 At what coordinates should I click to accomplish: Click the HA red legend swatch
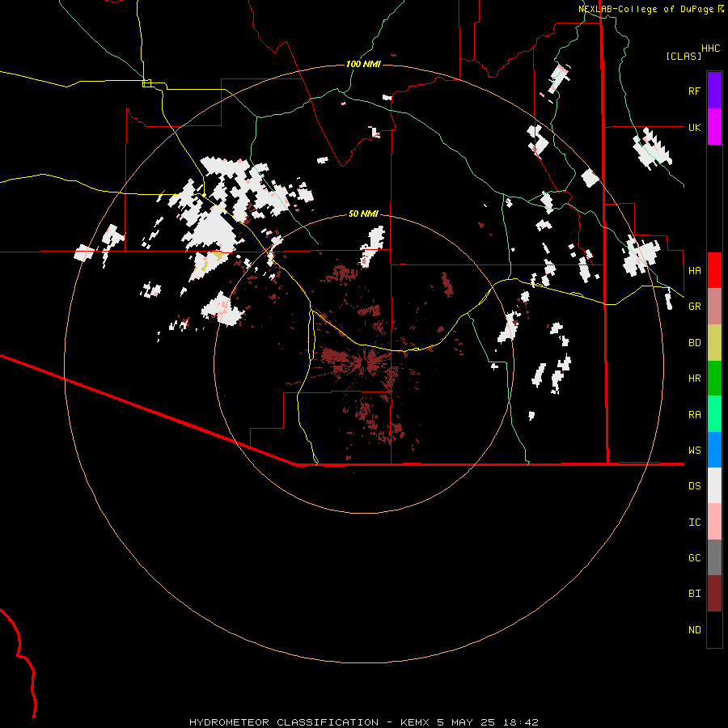coord(714,270)
